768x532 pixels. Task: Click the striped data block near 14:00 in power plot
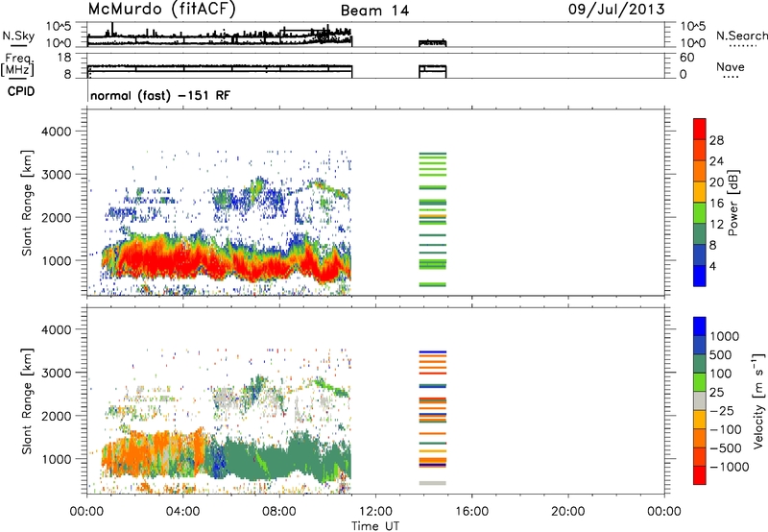[433, 220]
